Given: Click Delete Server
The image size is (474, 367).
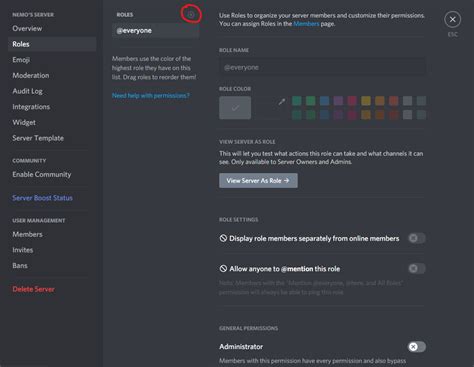Looking at the screenshot, I should (x=33, y=289).
